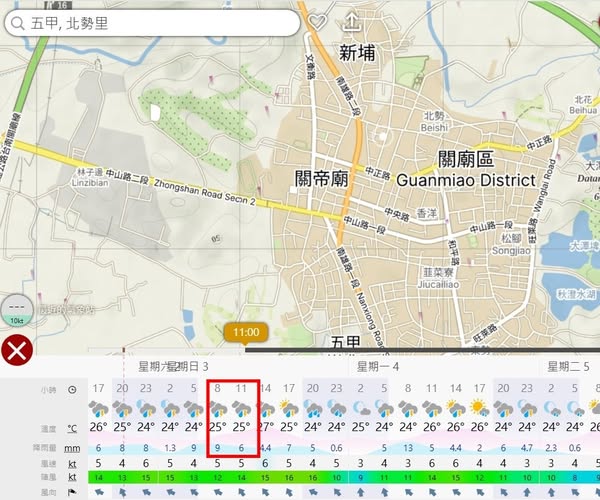
Task: Switch the rainfall mm unit
Action: pyautogui.click(x=72, y=449)
